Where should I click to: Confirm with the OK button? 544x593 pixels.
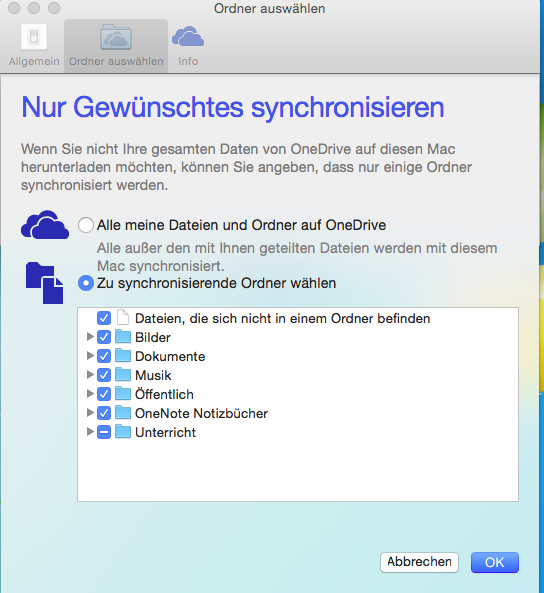click(494, 562)
